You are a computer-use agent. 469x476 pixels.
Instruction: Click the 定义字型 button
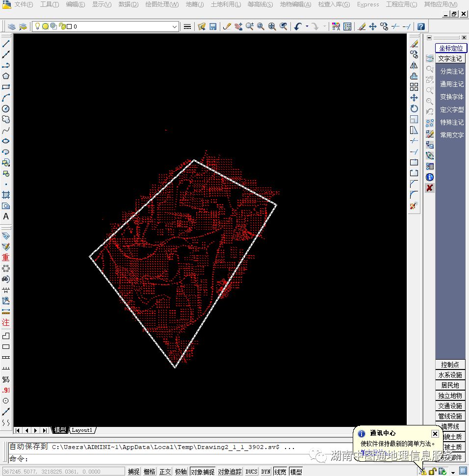pos(452,109)
